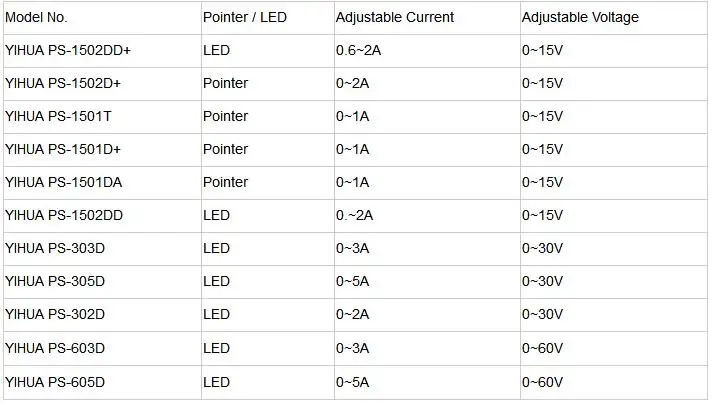Select the YIHUA PS-1502DD+ model cell
This screenshot has height=406, width=716.
click(x=102, y=51)
